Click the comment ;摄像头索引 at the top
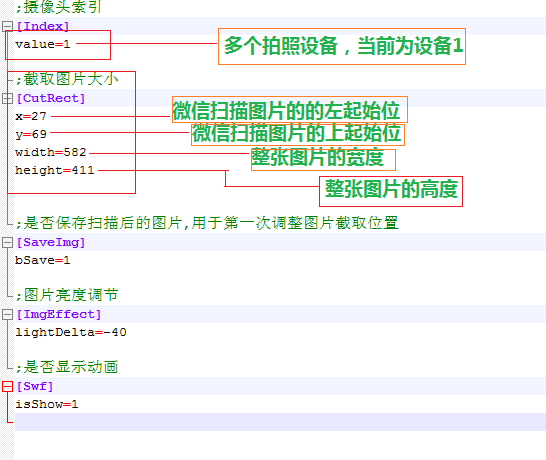Screen dimensions: 546x460 58,7
